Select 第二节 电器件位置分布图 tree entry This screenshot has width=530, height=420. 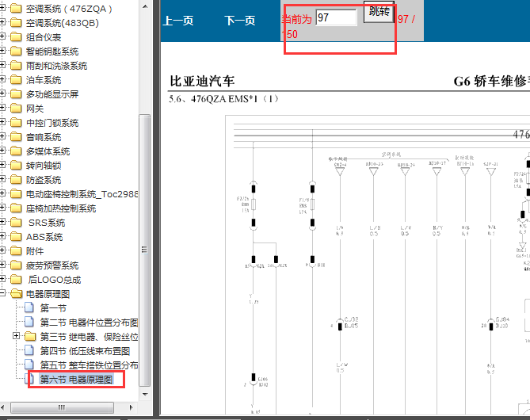point(90,323)
